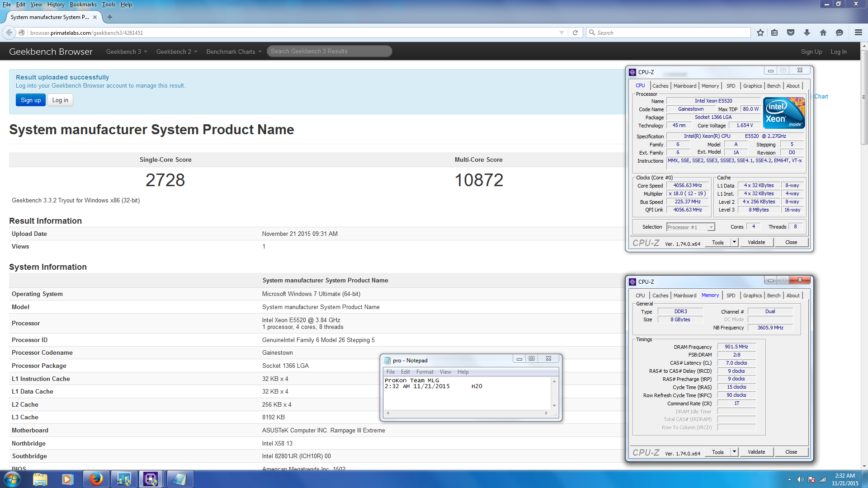Screen dimensions: 868x488
Task: Open the Notepad File menu
Action: (x=391, y=372)
